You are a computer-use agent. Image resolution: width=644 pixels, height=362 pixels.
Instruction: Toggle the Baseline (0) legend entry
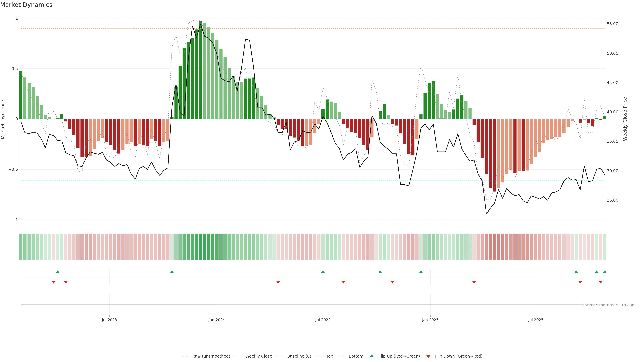point(299,356)
